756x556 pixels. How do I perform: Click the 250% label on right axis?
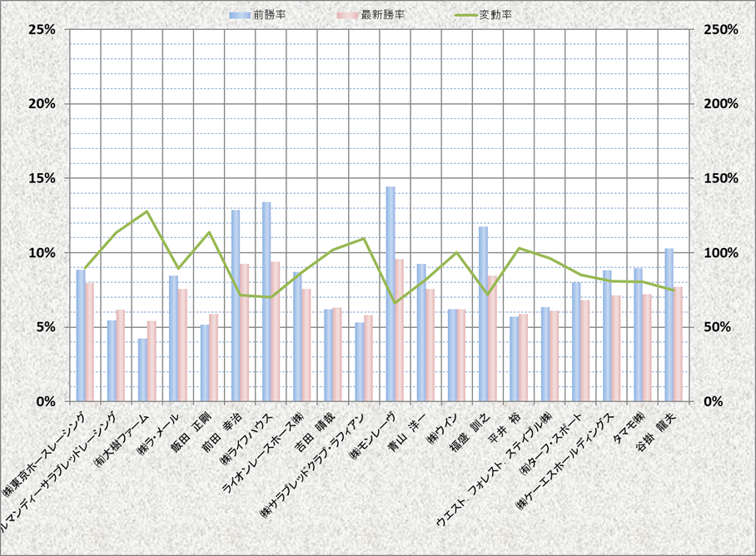pyautogui.click(x=721, y=29)
